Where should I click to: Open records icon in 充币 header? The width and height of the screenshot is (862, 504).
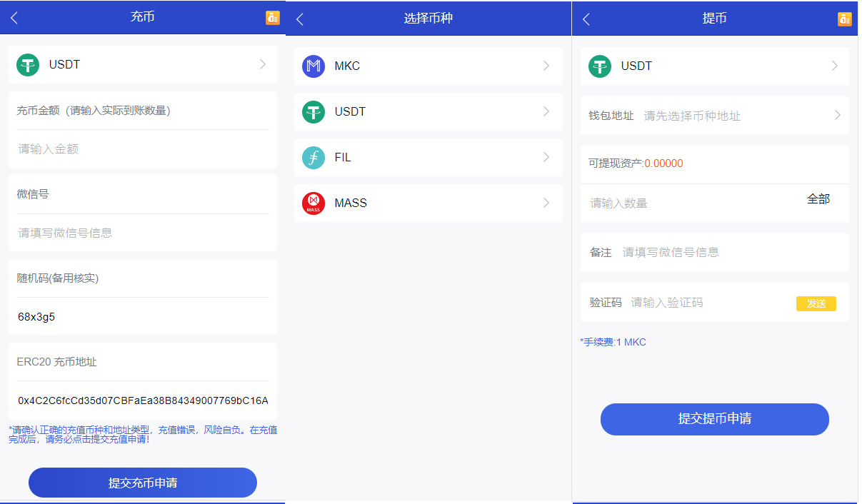pos(273,19)
